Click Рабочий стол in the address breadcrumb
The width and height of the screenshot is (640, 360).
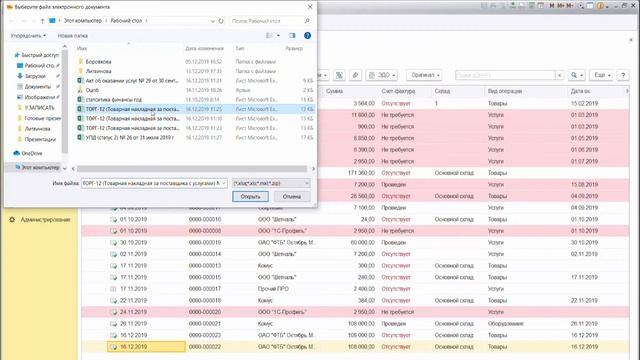click(126, 21)
